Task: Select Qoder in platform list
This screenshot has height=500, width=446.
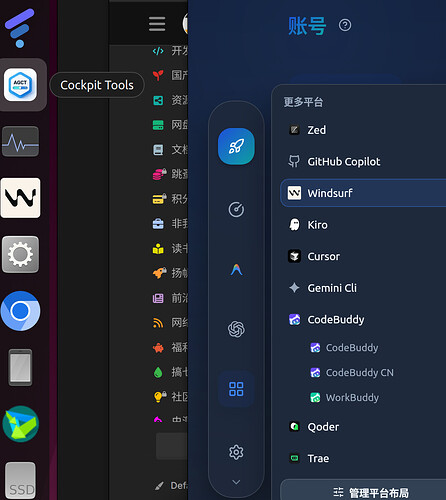Action: pos(363,427)
